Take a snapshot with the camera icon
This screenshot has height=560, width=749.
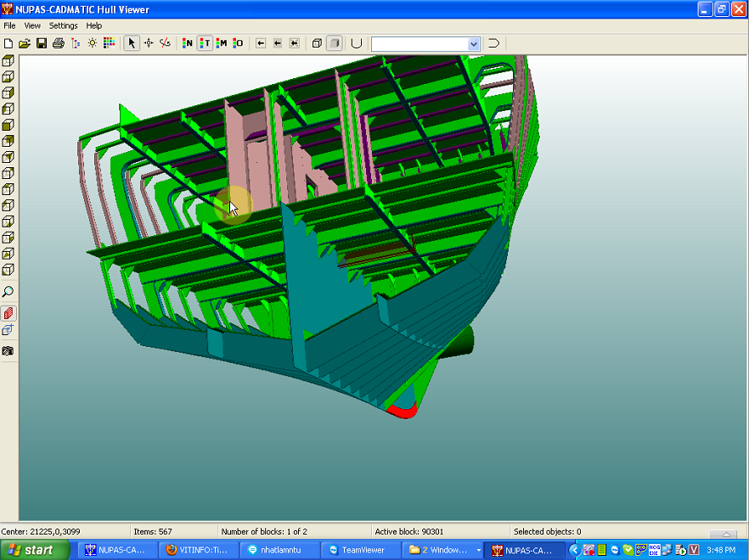tap(8, 351)
